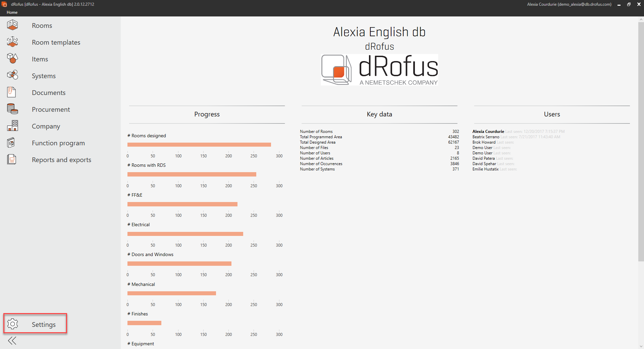The height and width of the screenshot is (349, 644).
Task: Go to Reports and exports label
Action: 61,160
